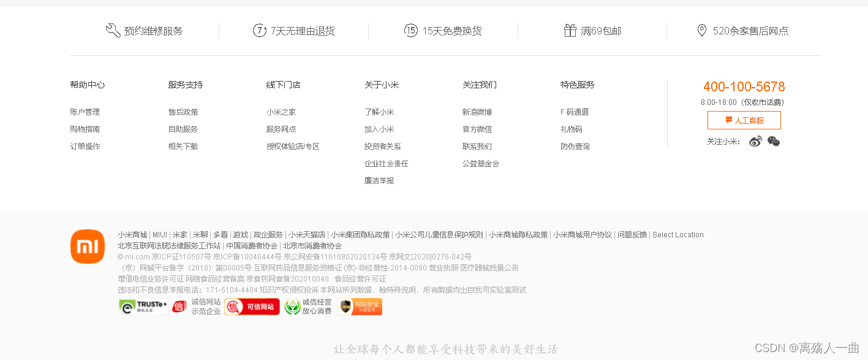Open 小米天猫店 footer link
Image resolution: width=868 pixels, height=360 pixels.
pos(307,235)
